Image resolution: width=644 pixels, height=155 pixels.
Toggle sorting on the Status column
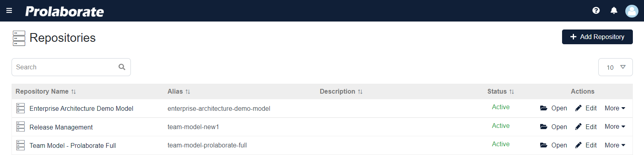click(x=512, y=92)
